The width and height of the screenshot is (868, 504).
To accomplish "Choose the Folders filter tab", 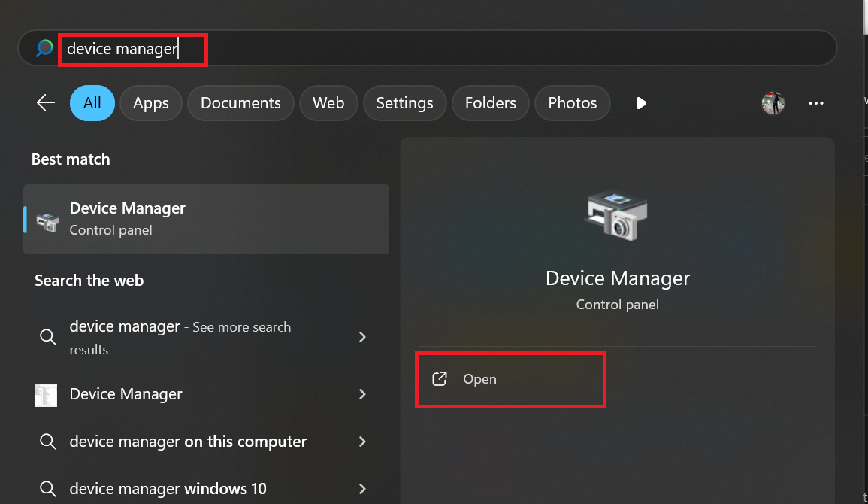I will point(490,103).
